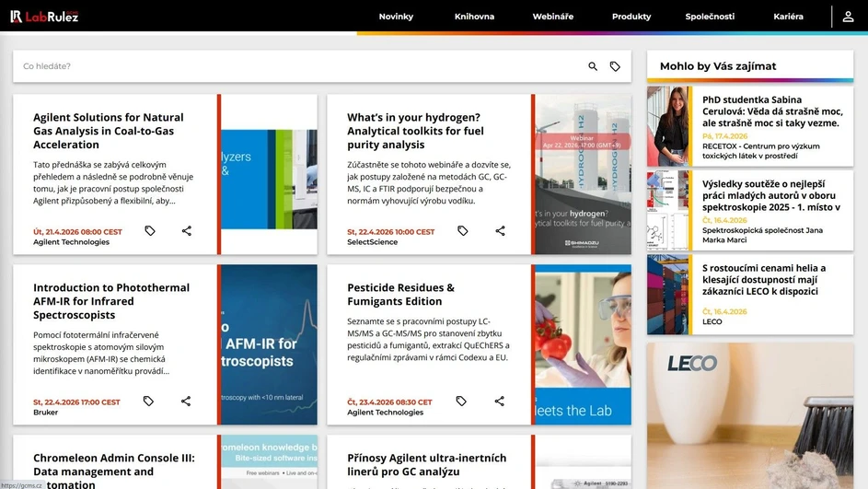The image size is (868, 489).
Task: Switch to the Webináře section
Action: pyautogui.click(x=552, y=17)
